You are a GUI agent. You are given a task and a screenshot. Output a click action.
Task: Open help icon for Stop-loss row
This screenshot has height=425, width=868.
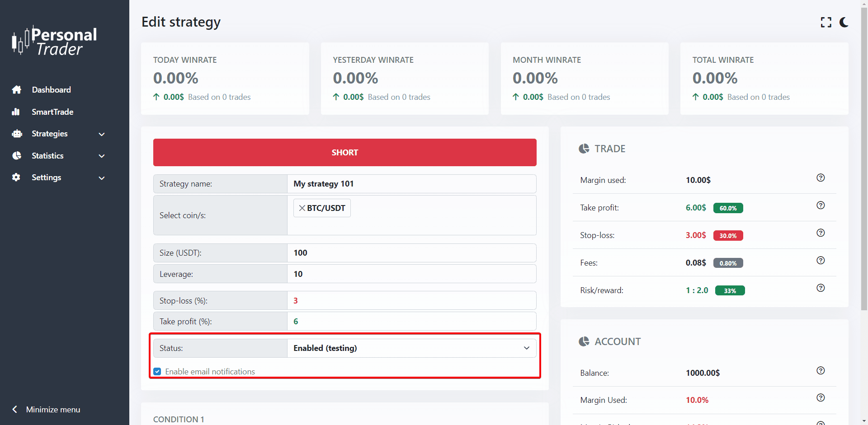pyautogui.click(x=821, y=233)
